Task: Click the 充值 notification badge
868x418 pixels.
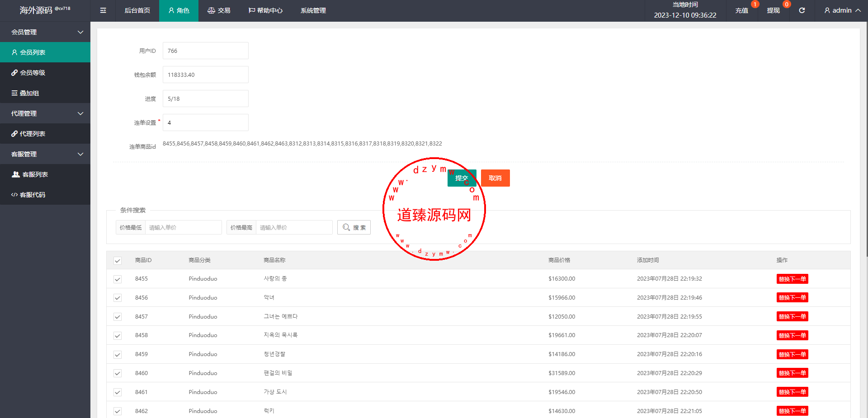Action: coord(755,5)
